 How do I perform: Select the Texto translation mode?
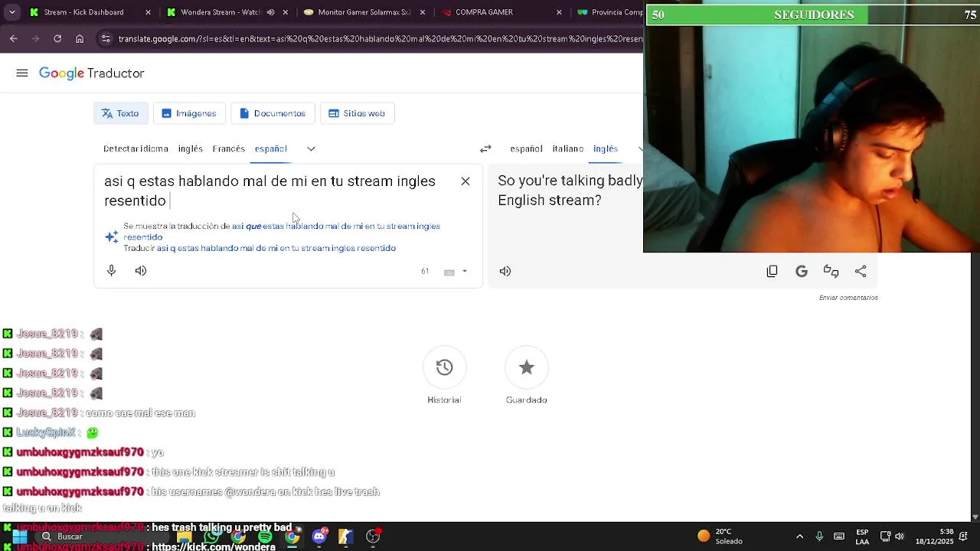coord(121,113)
